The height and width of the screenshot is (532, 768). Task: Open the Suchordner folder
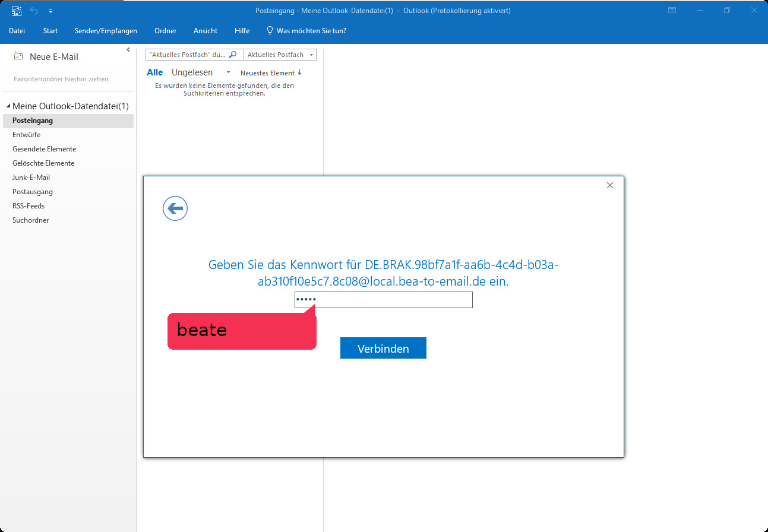coord(68,220)
